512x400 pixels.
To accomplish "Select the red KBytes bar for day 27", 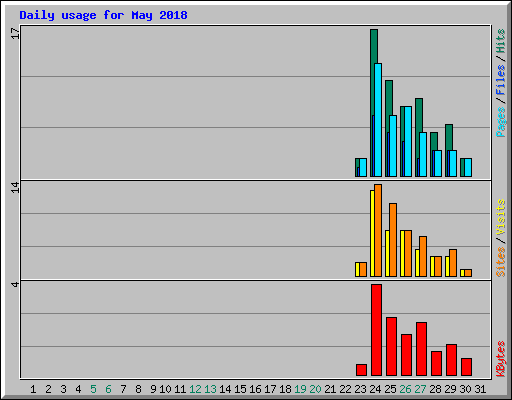I will pos(421,349).
